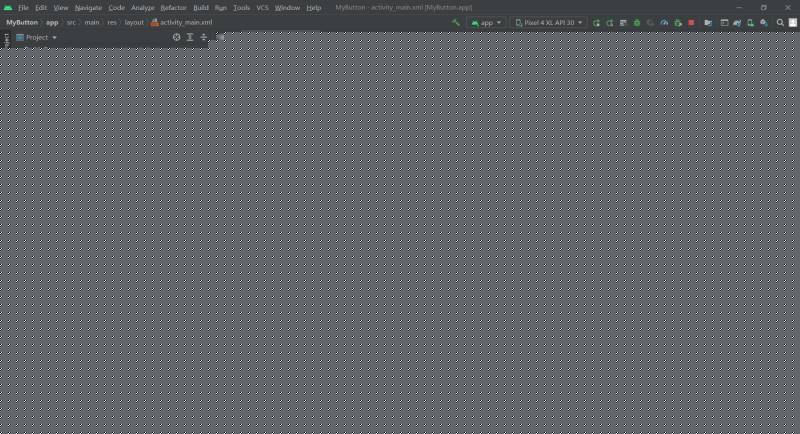The image size is (800, 434).
Task: Close the Android Studio window
Action: coord(788,8)
